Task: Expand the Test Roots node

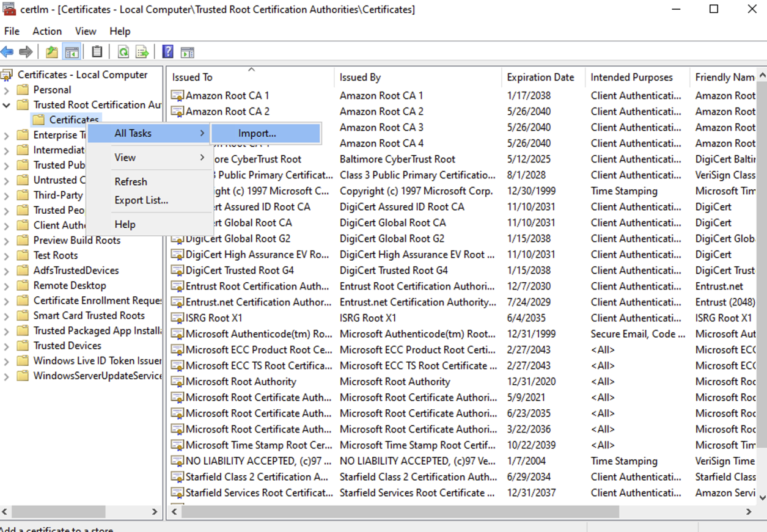Action: (x=7, y=255)
